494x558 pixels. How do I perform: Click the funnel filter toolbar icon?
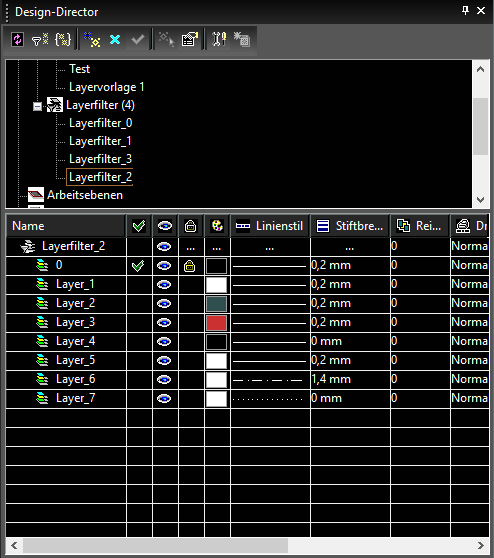point(40,39)
